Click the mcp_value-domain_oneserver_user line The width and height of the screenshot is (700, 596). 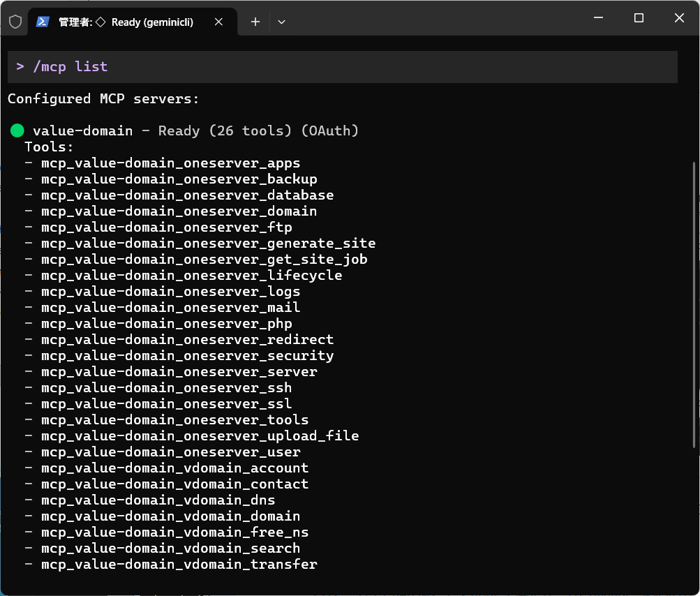[x=170, y=452]
